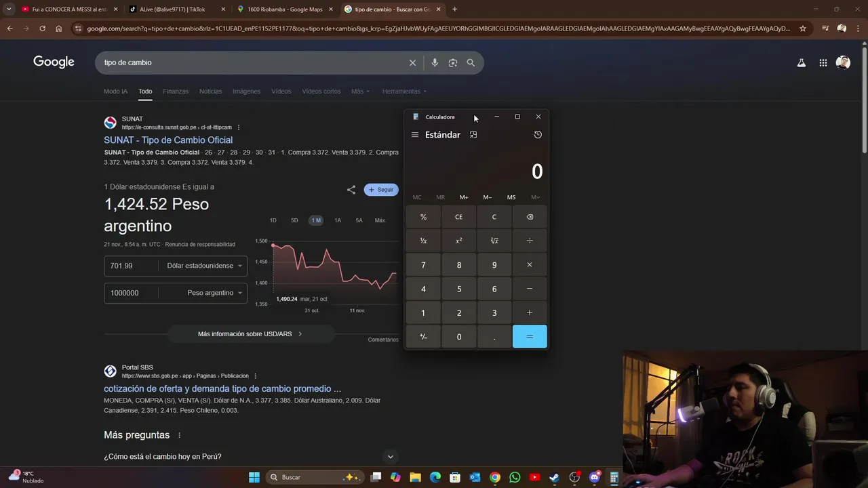Open Google account profile avatar
This screenshot has width=868, height=488.
tap(843, 62)
